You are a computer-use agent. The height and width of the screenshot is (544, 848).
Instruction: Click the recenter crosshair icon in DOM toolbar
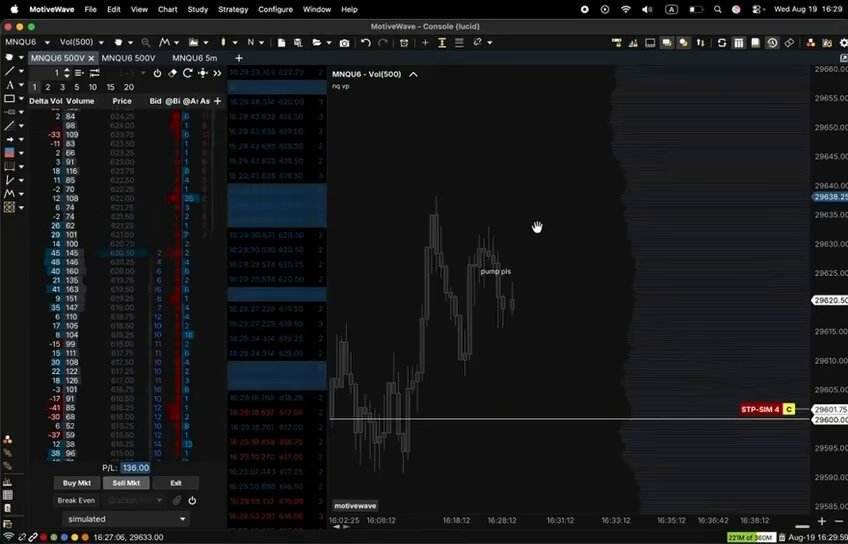point(202,73)
